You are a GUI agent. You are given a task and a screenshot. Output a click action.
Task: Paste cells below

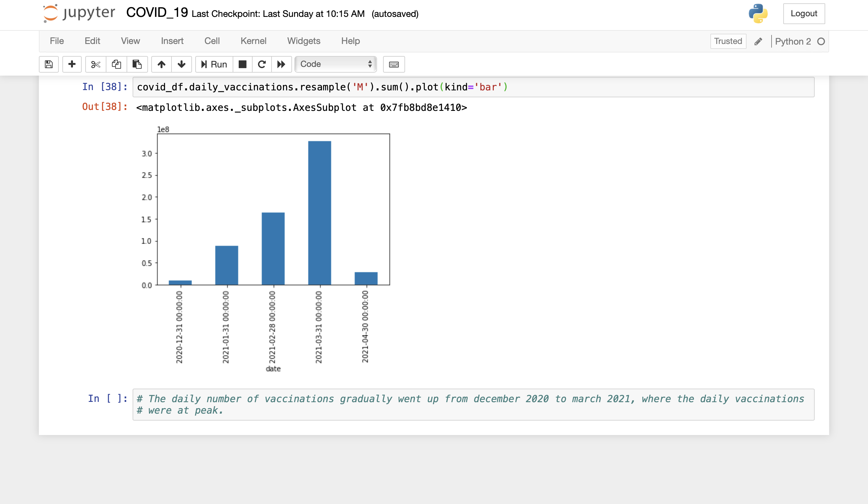137,64
